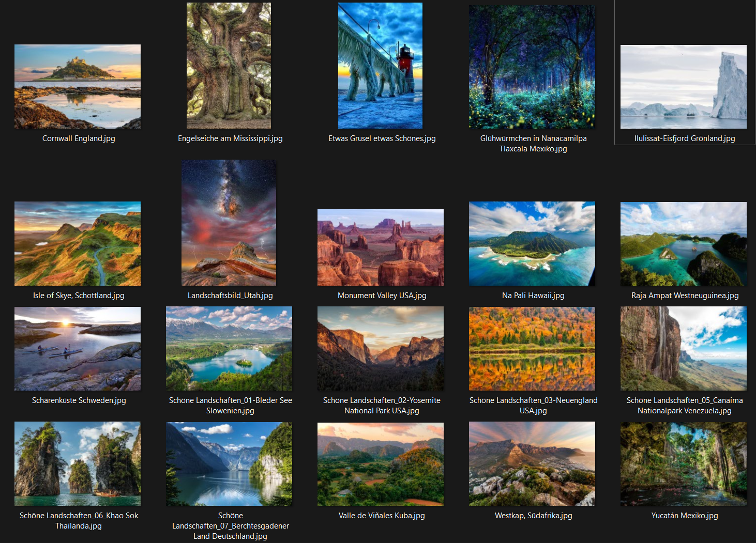Click file name Schöne Landschaften_06_Khao Sok Thailanda.jpg
Screen dimensions: 756x543
coord(79,521)
